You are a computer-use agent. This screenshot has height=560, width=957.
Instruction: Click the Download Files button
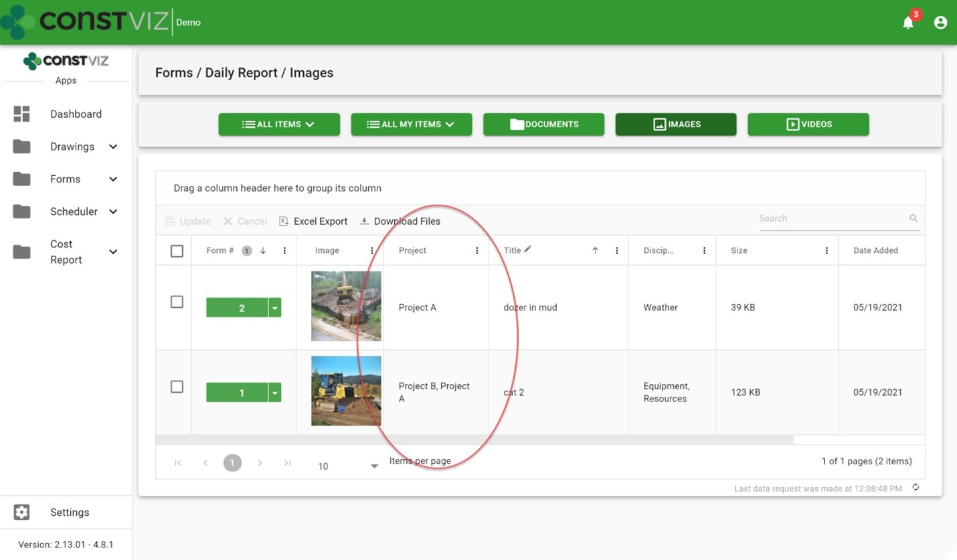coord(400,221)
